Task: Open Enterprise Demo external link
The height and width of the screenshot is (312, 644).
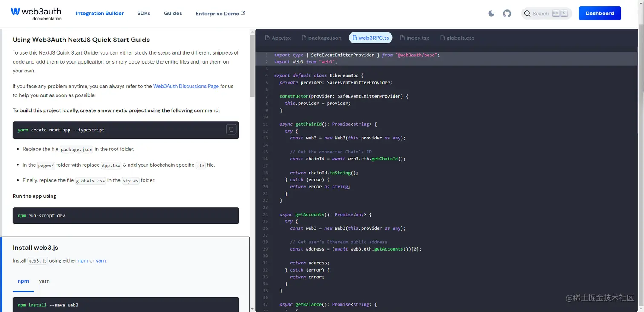Action: click(220, 13)
